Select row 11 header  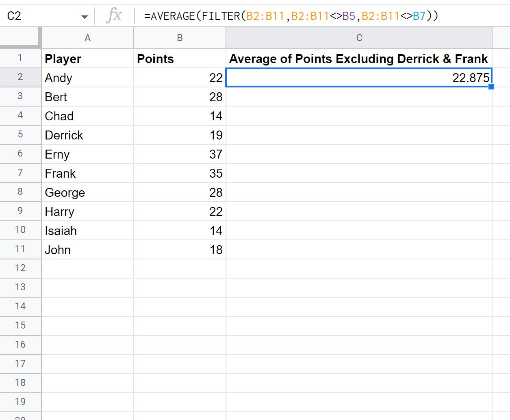[x=21, y=249]
